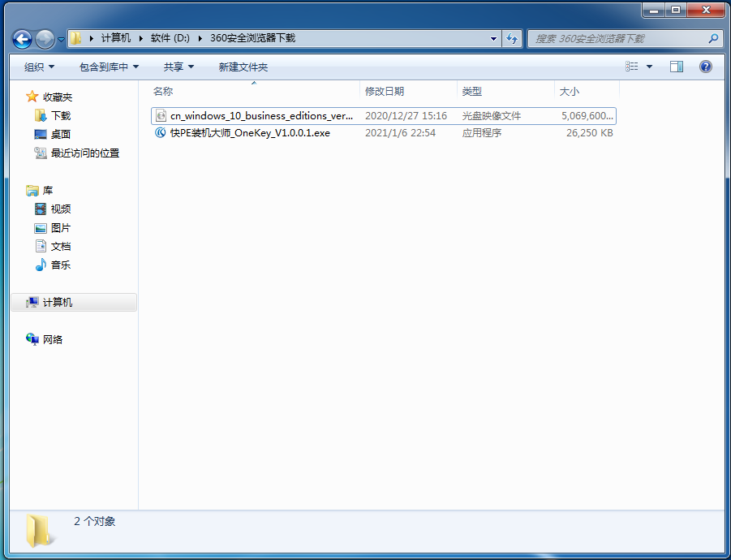Open the 包含到库中 menu

click(109, 67)
